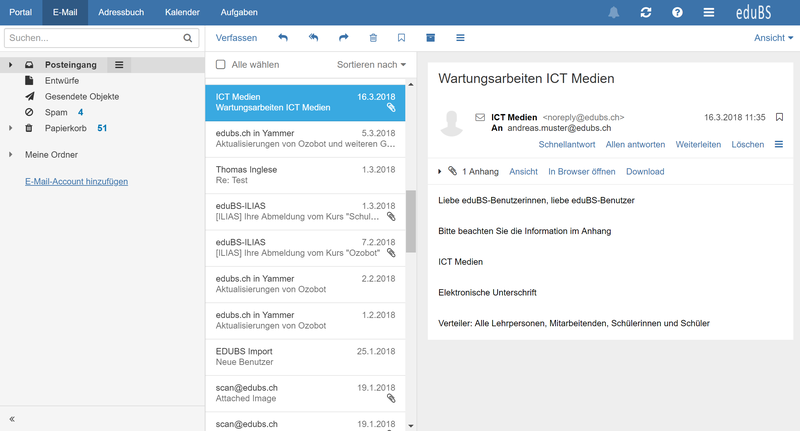The image size is (800, 431).
Task: Open the Adressbuch tab
Action: click(x=119, y=12)
